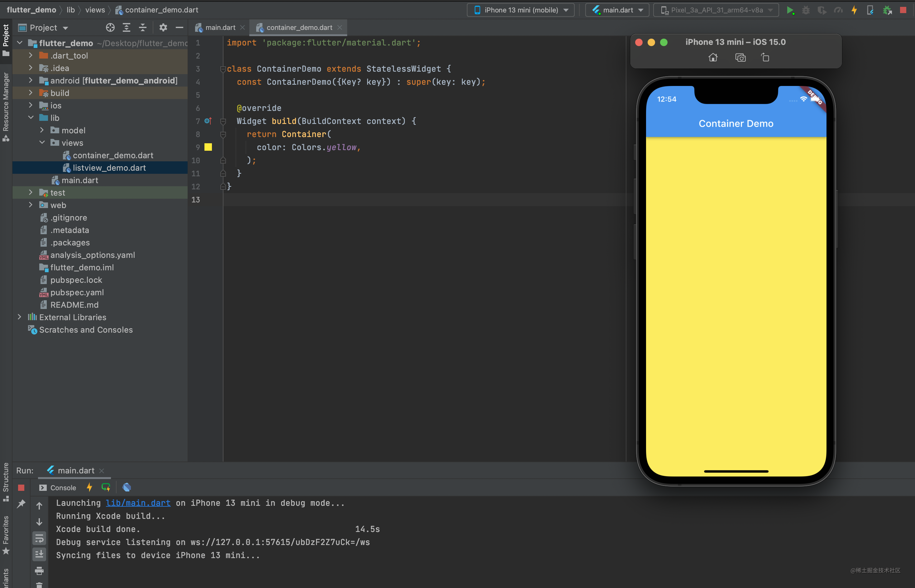Open Flutter DevTools icon in Run panel
This screenshot has height=588, width=915.
click(127, 487)
